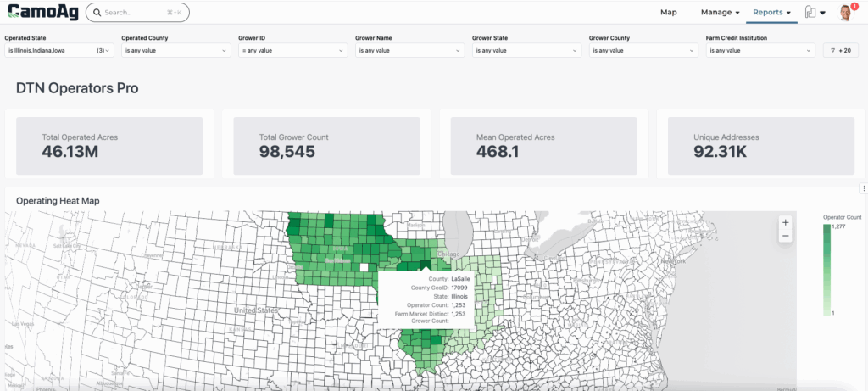Open the Reports menu
The image size is (868, 391).
coord(771,12)
